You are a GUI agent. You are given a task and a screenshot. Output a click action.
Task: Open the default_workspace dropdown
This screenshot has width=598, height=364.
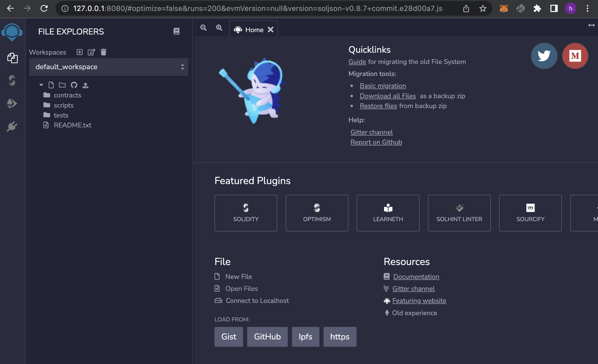(108, 67)
